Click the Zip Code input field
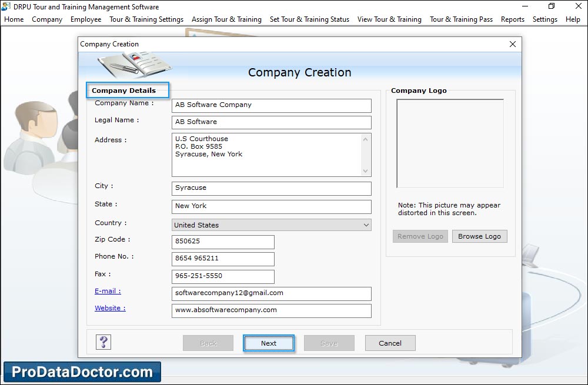Viewport: 588px width, 385px height. [x=223, y=242]
